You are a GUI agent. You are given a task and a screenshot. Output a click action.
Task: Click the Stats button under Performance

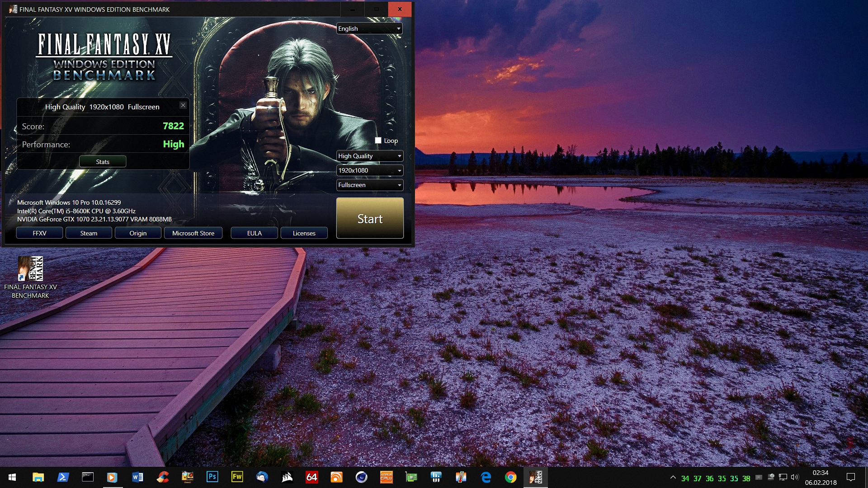coord(103,162)
